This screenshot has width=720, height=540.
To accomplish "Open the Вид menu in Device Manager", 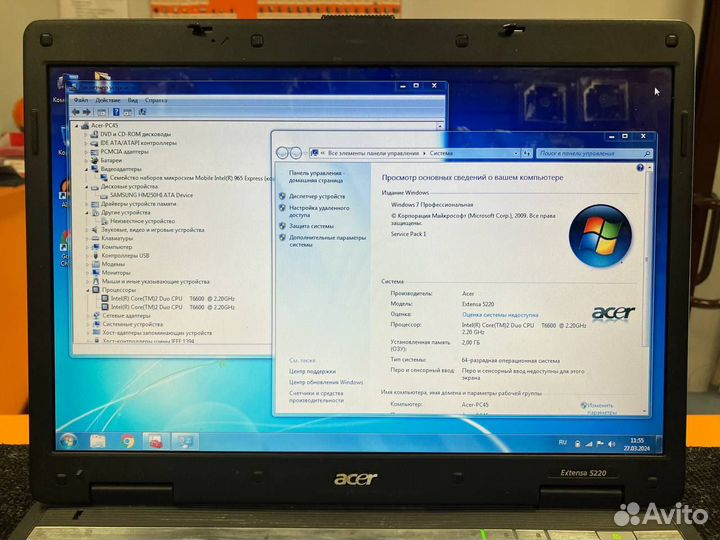I will (133, 100).
